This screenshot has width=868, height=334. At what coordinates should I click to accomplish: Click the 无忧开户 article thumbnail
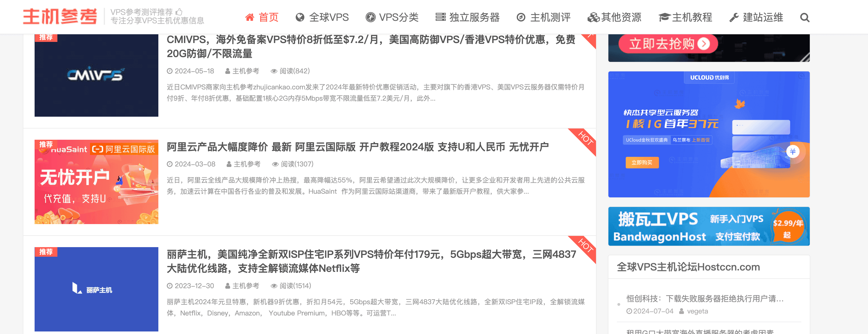coord(96,182)
